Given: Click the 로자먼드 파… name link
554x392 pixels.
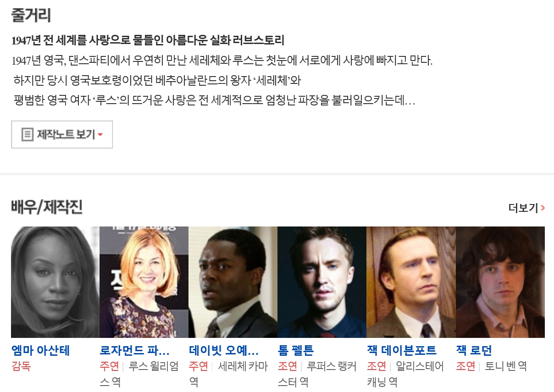Looking at the screenshot, I should click(x=135, y=351).
